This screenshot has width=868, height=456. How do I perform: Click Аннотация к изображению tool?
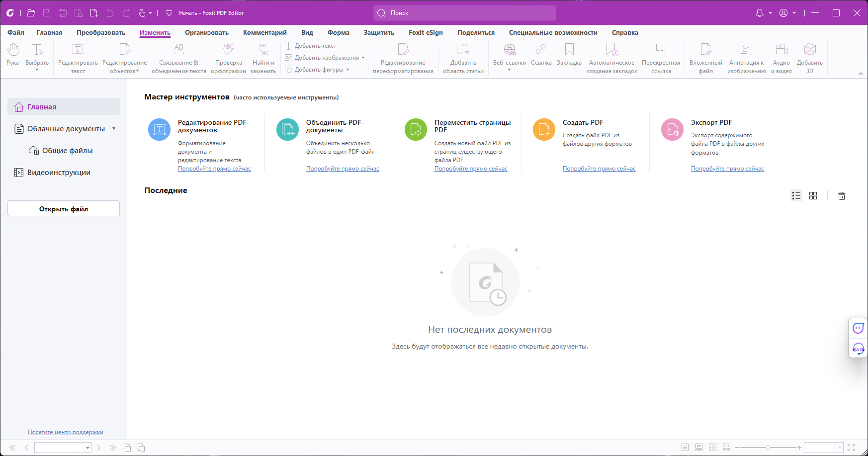tap(747, 58)
